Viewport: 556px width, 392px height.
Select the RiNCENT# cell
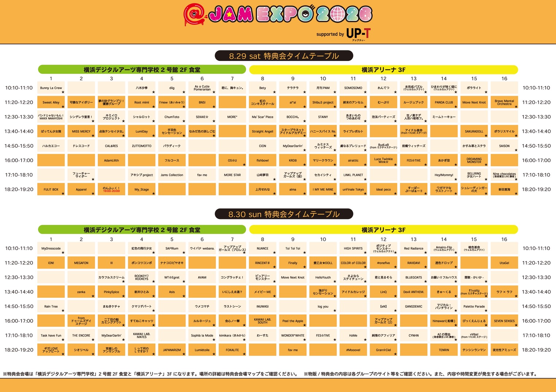pyautogui.click(x=262, y=263)
